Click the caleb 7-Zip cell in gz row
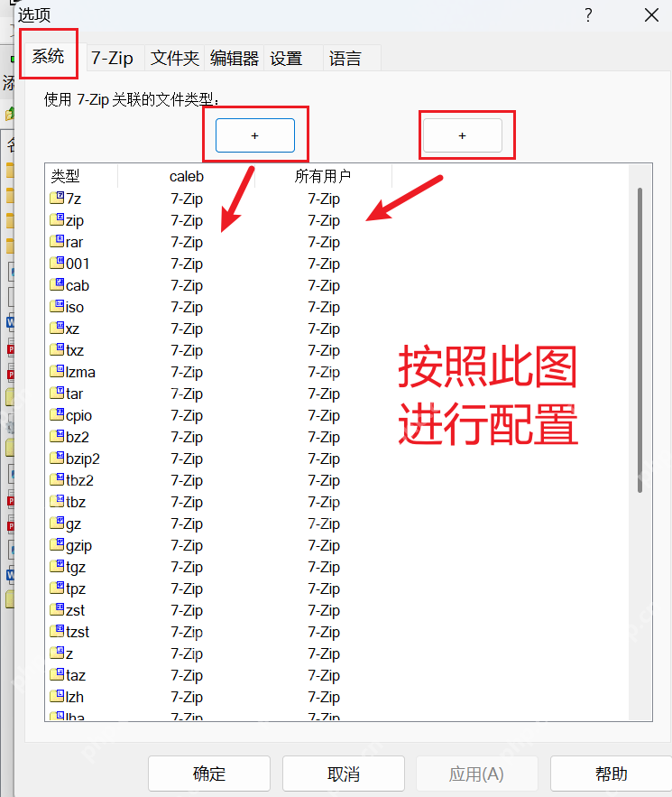Viewport: 672px width, 797px height. (187, 524)
